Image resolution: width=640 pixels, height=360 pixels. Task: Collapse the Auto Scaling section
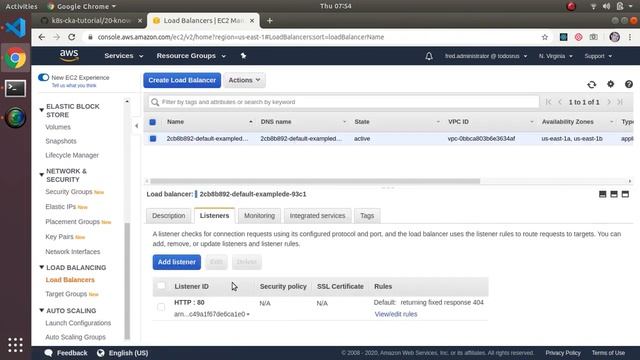[41, 311]
